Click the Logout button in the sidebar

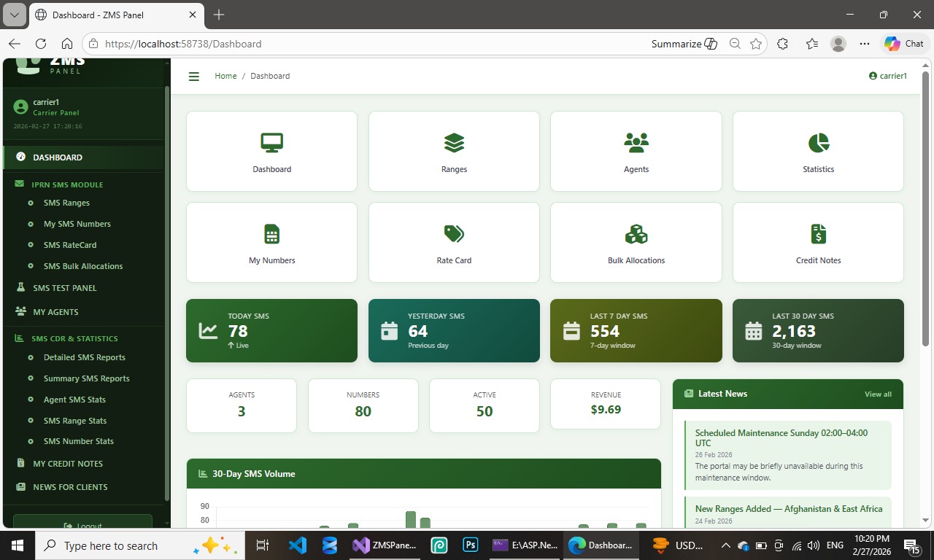pyautogui.click(x=82, y=524)
